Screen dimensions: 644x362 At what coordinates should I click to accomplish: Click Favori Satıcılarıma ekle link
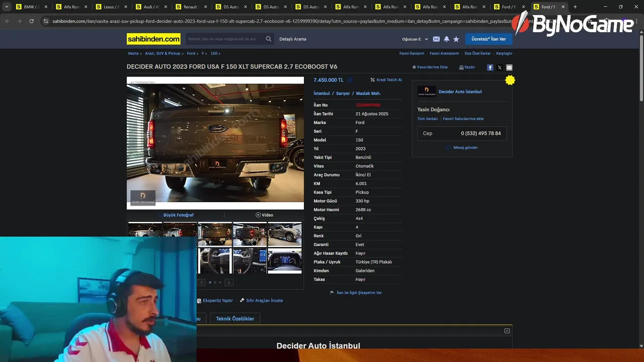point(463,119)
